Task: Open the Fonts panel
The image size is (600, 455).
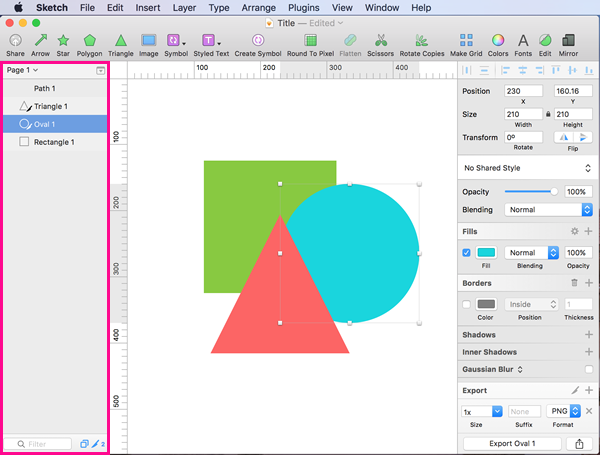Action: [x=523, y=45]
